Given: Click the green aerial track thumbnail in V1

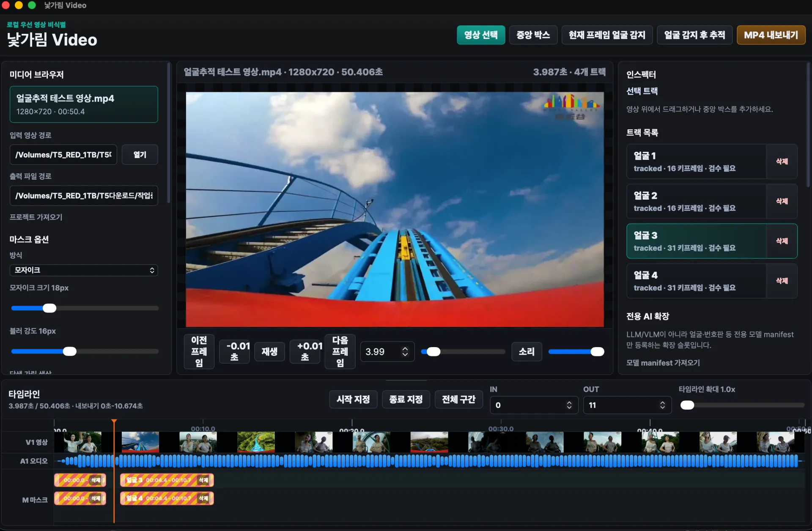Looking at the screenshot, I should pyautogui.click(x=256, y=442).
